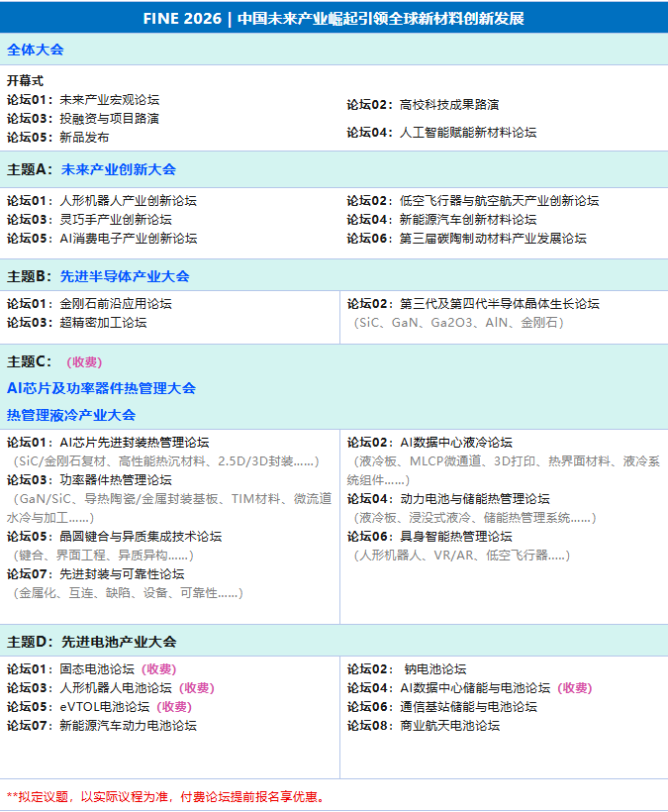The height and width of the screenshot is (812, 668).
Task: Click 第三代及第四代半导体晶体生长论坛
Action: click(499, 304)
